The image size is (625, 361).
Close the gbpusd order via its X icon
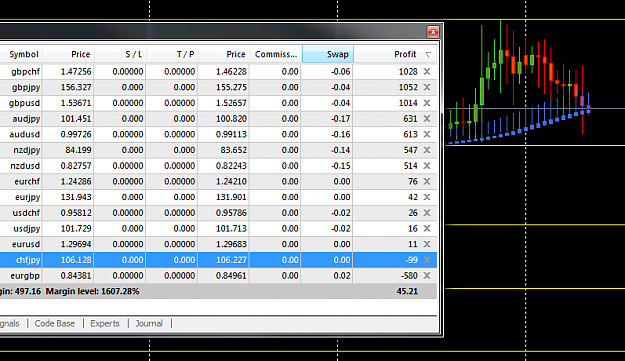point(427,103)
